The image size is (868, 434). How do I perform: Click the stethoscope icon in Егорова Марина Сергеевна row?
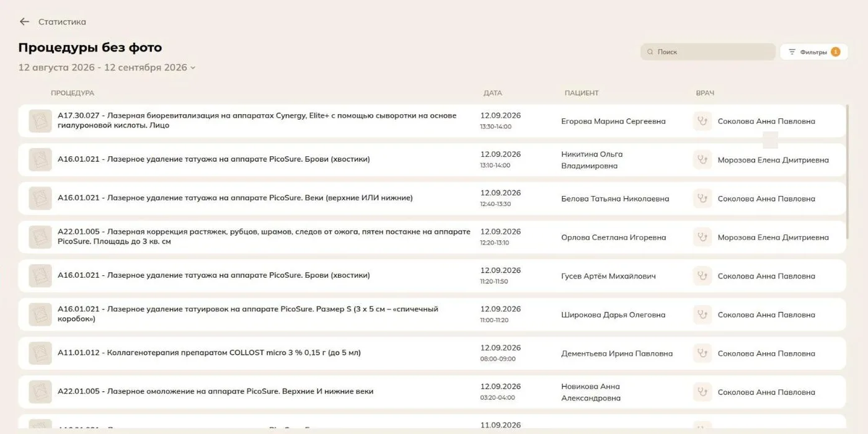[702, 121]
